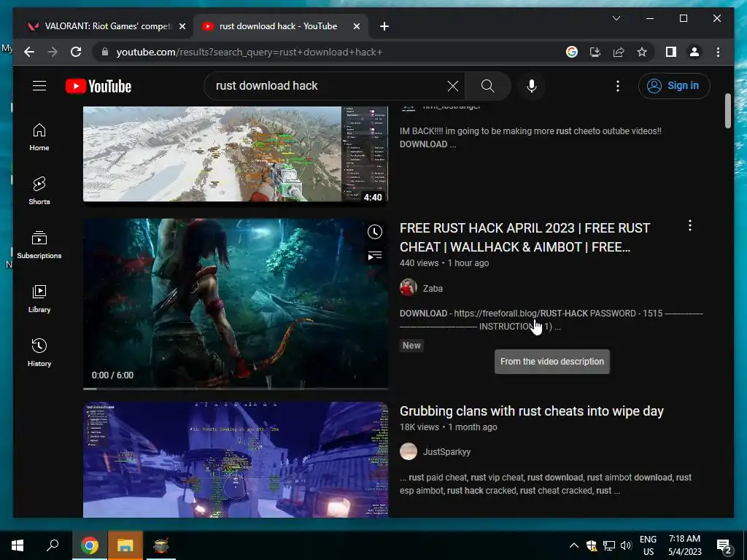Open YouTube settings three-dot menu
Screen dimensions: 747x560
pyautogui.click(x=618, y=86)
